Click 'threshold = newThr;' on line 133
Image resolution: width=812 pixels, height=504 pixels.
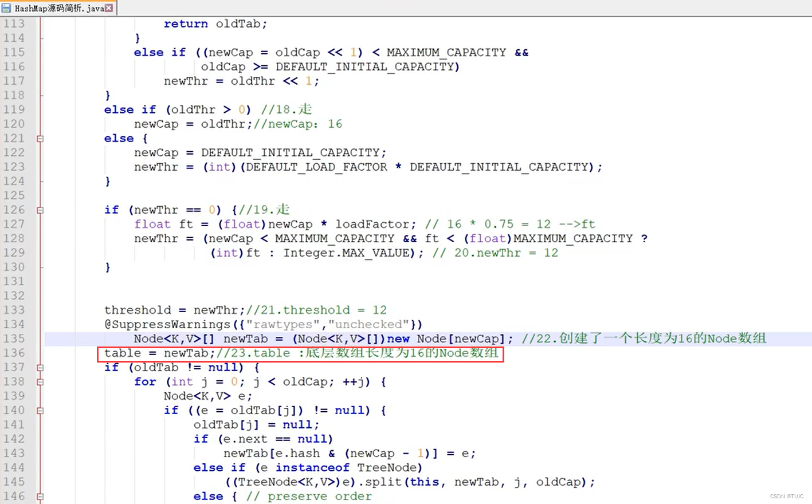tap(175, 310)
